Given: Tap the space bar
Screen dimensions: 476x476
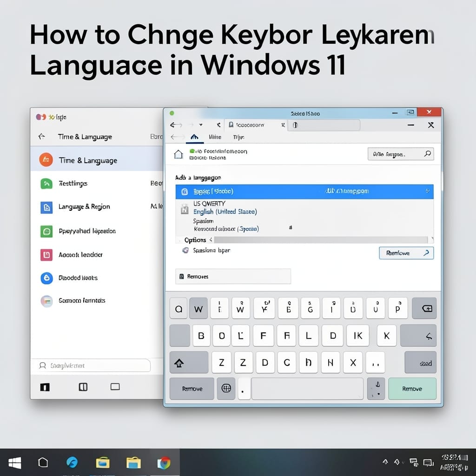Looking at the screenshot, I should pyautogui.click(x=307, y=389).
